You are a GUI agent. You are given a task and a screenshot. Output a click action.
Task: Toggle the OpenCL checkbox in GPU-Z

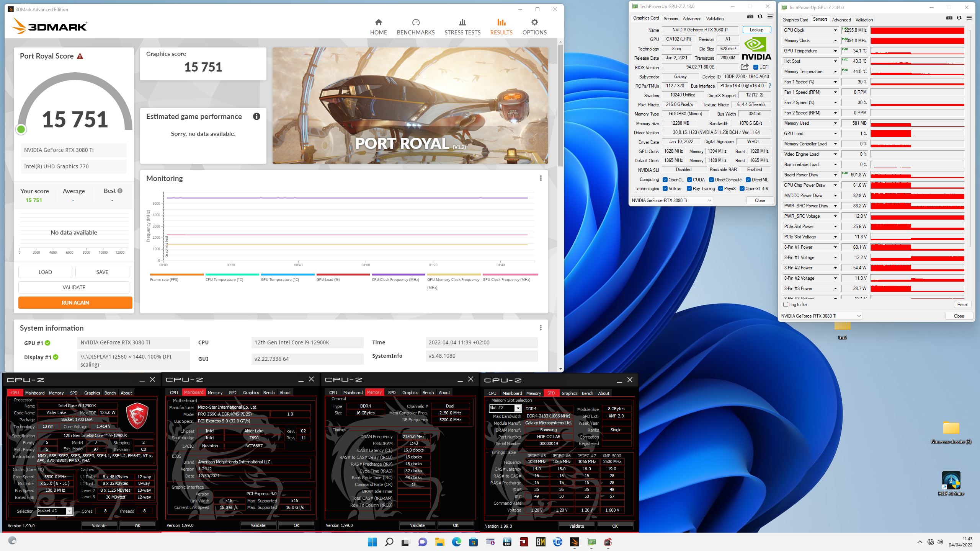tap(665, 180)
